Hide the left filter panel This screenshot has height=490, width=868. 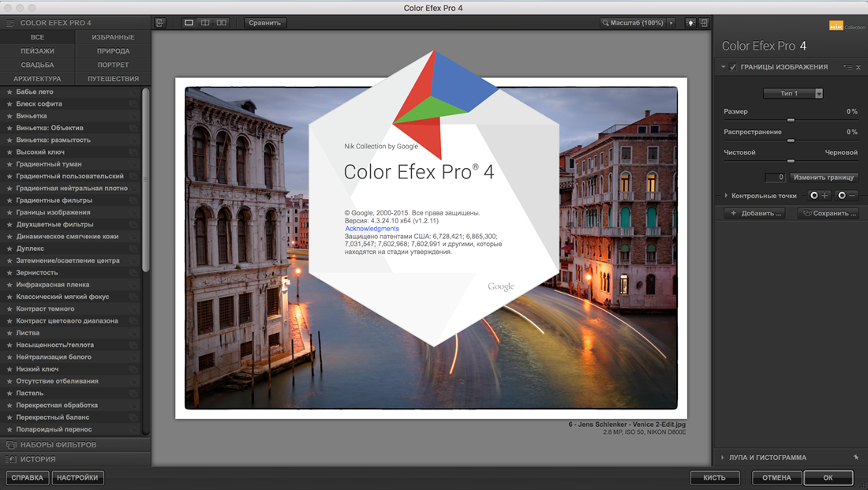(160, 23)
